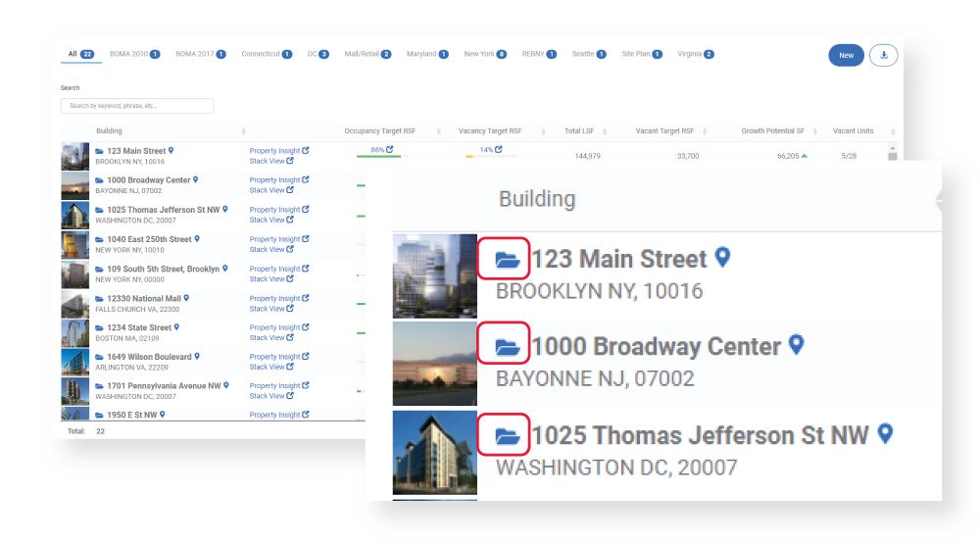The image size is (980, 546).
Task: Select the Mall/Retail tab
Action: coord(367,55)
